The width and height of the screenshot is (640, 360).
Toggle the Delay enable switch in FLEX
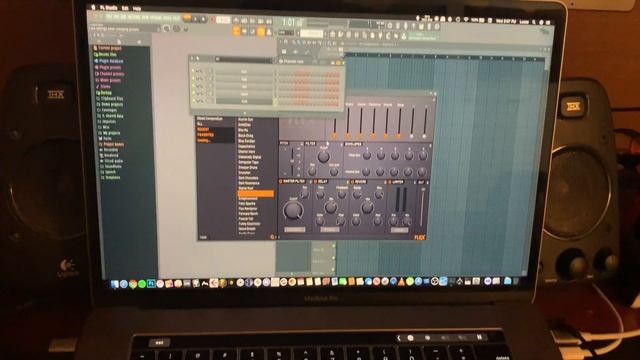(316, 182)
